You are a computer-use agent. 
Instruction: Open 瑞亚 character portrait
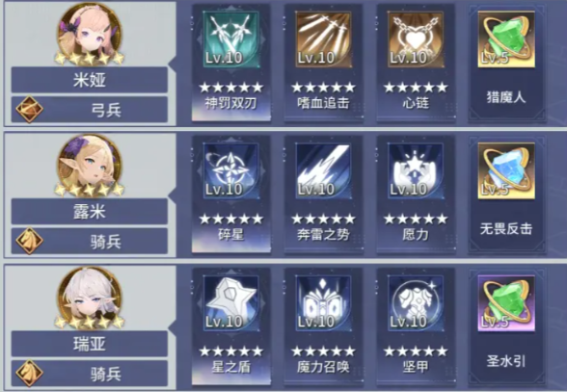point(90,298)
